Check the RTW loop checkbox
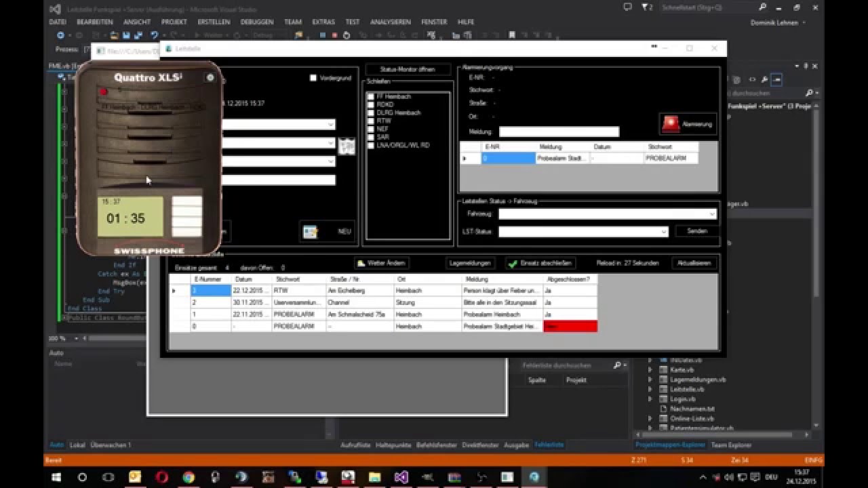The width and height of the screenshot is (868, 488). [x=371, y=121]
